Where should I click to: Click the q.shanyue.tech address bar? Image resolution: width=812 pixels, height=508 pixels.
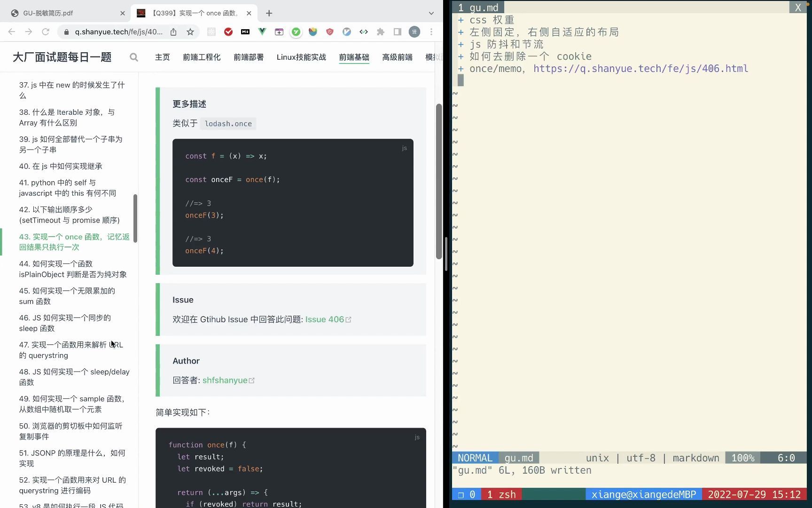pos(118,32)
